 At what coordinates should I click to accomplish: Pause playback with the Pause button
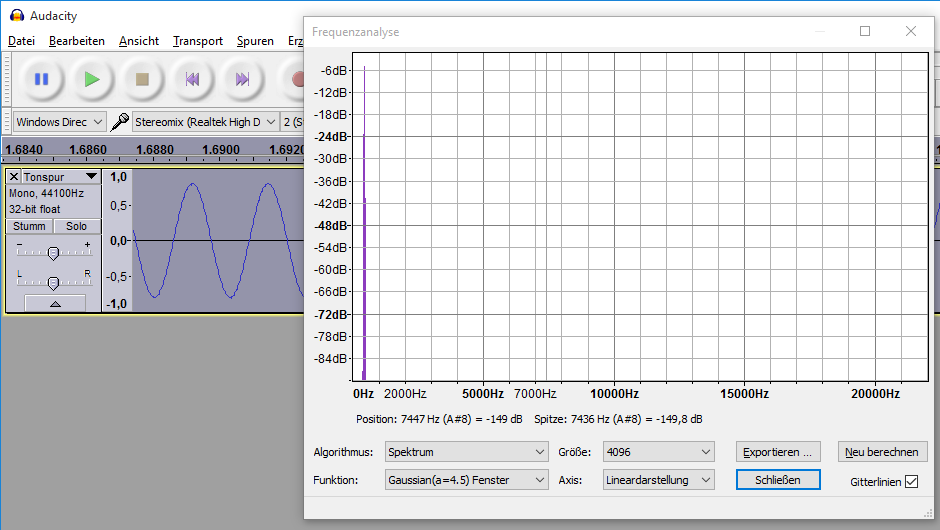[x=41, y=79]
